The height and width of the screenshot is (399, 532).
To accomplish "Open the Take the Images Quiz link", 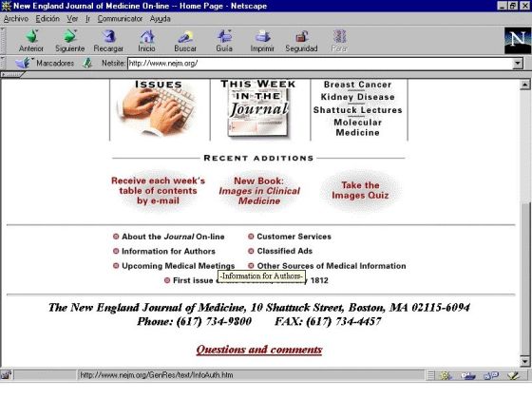I will (360, 190).
